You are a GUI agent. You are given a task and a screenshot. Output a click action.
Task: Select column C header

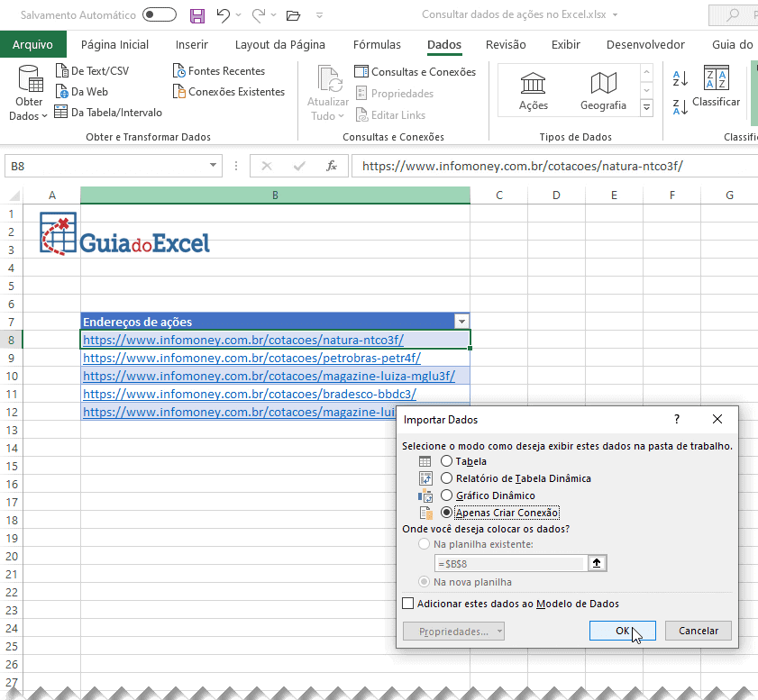click(499, 195)
